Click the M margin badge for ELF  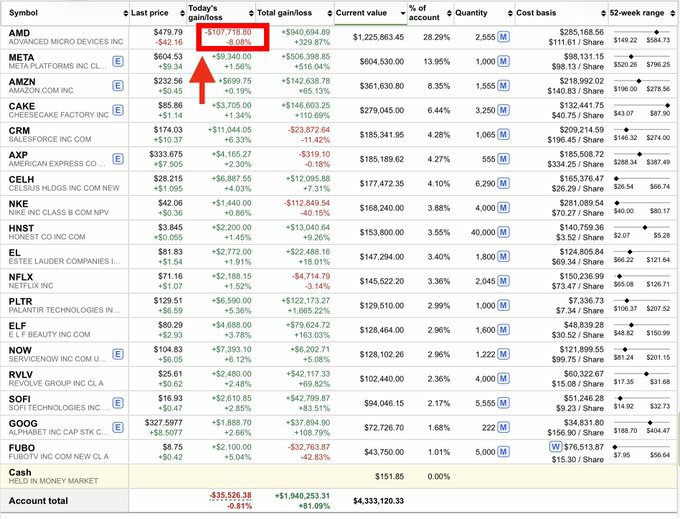[503, 330]
